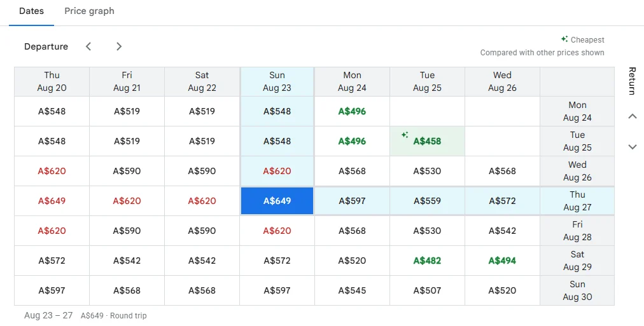The width and height of the screenshot is (644, 326).
Task: Click Tue Aug 25 return row label
Action: pyautogui.click(x=577, y=141)
